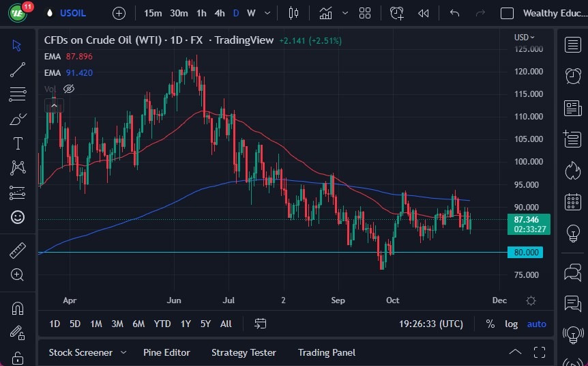Open the USD currency dropdown
Screen dimensions: 588x366
(524, 37)
